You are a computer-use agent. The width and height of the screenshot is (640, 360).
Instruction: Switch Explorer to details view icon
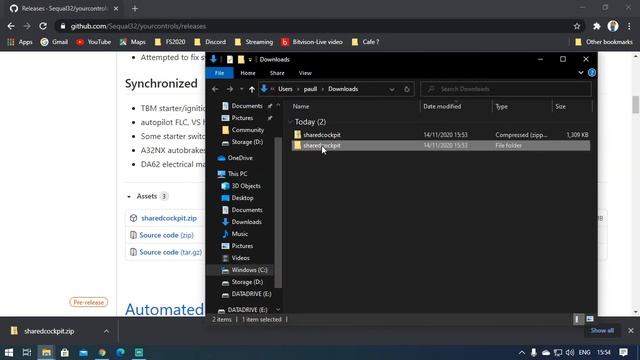577,319
